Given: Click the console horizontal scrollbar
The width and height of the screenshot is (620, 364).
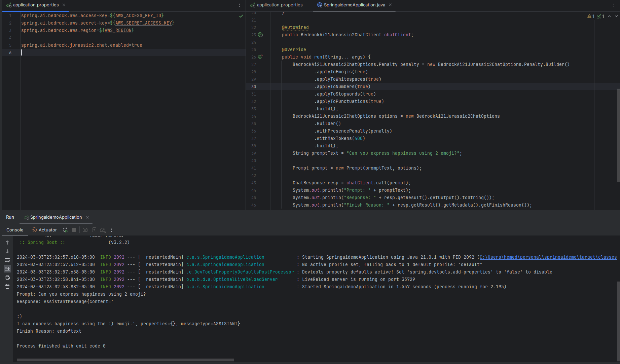Looking at the screenshot, I should (x=125, y=360).
